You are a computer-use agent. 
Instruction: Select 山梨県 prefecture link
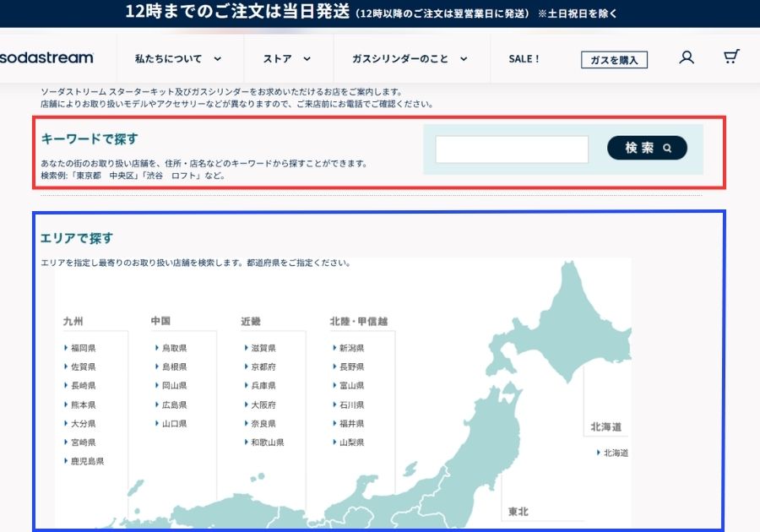coord(351,442)
